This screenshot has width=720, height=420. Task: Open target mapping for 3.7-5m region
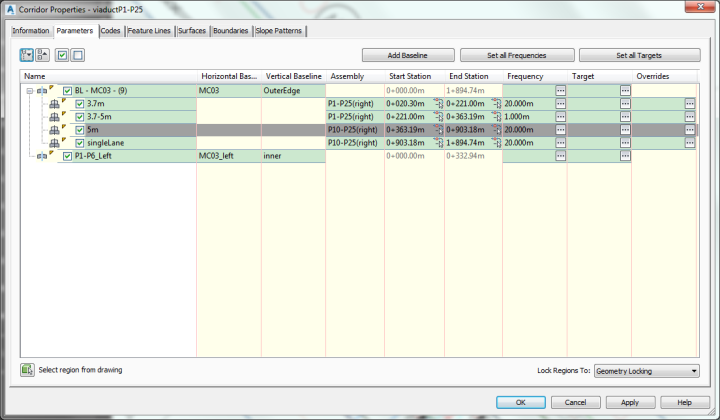coord(625,117)
